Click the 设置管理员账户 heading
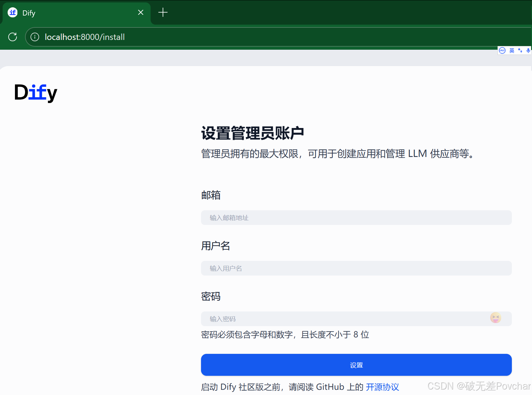This screenshot has height=395, width=532. (x=253, y=133)
